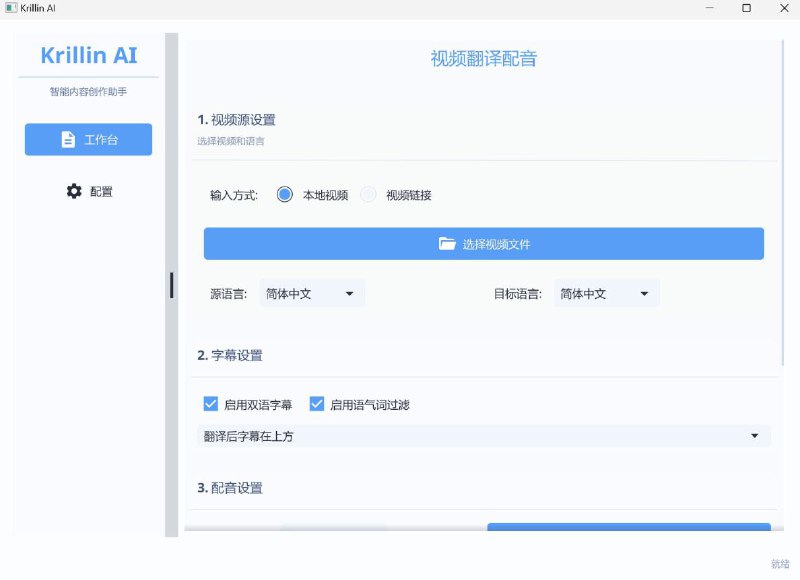Open the 源语言 language dropdown
The image size is (800, 580).
coord(310,293)
